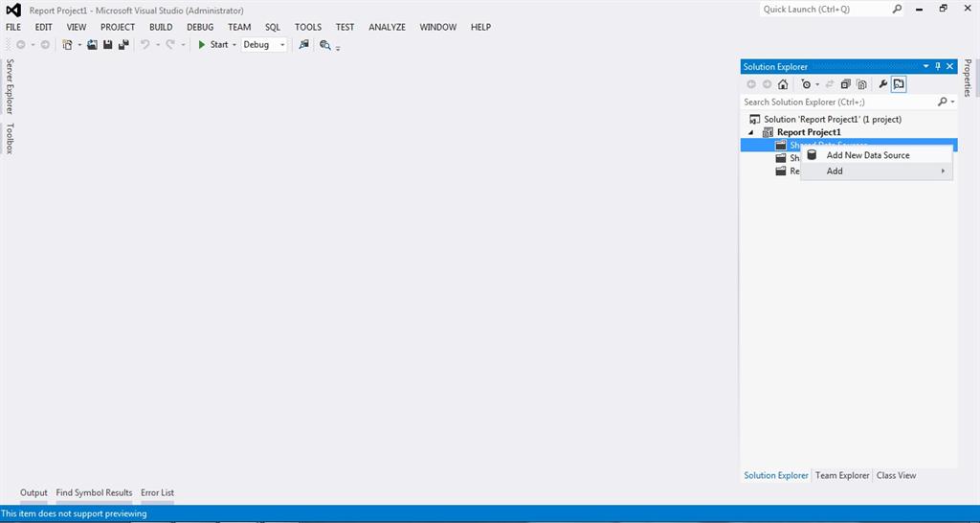Click the New Project toolbar icon

pyautogui.click(x=67, y=45)
